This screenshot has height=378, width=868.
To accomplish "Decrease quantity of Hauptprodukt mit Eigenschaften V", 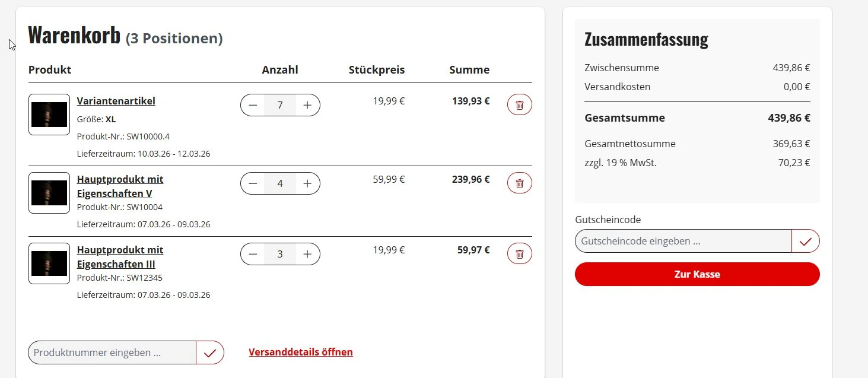I will coord(252,183).
